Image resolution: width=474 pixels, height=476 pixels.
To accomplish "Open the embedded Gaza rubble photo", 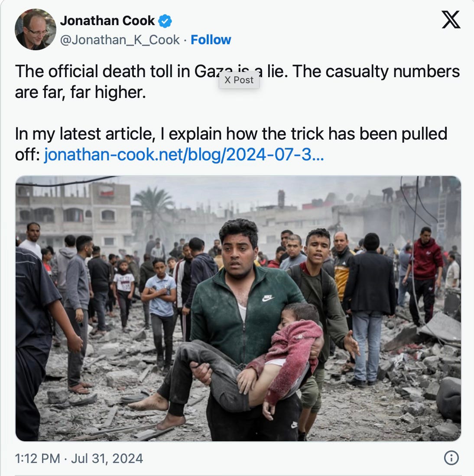I will tap(238, 308).
